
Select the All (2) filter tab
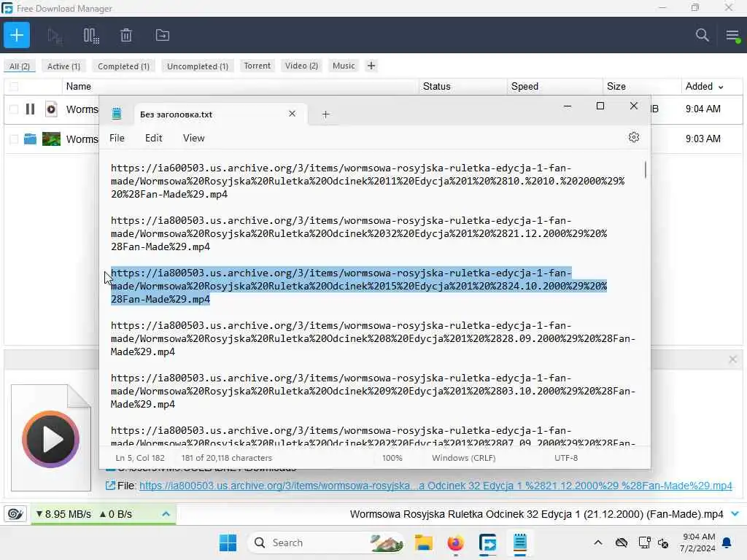(20, 66)
